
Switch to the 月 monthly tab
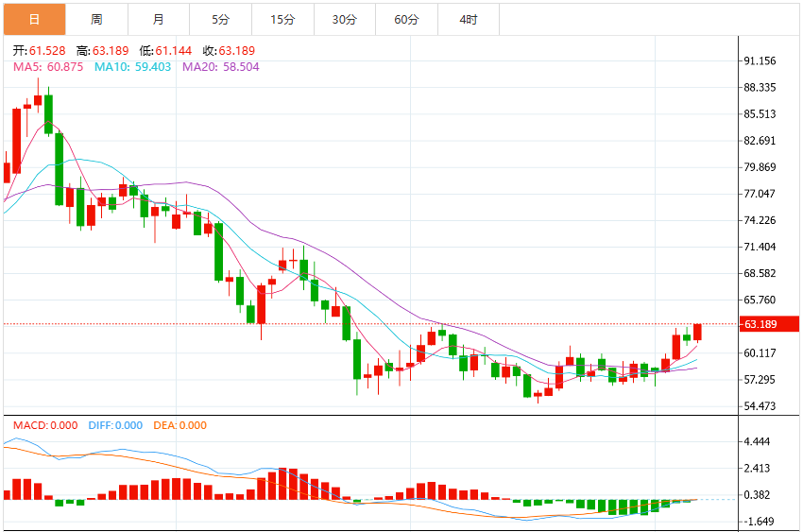(x=159, y=20)
